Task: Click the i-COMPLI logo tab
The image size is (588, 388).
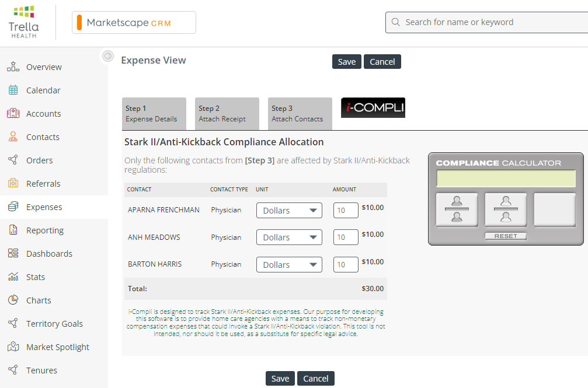Action: click(373, 107)
